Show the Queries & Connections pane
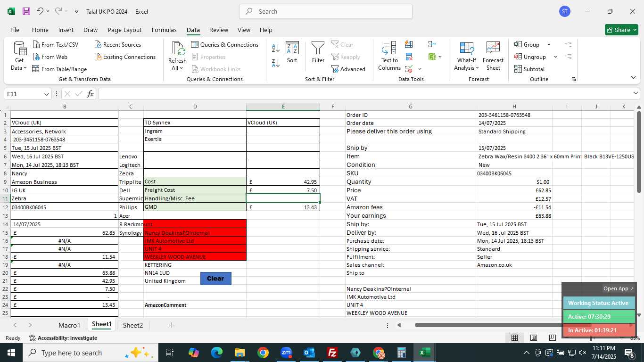The width and height of the screenshot is (644, 362). (225, 45)
